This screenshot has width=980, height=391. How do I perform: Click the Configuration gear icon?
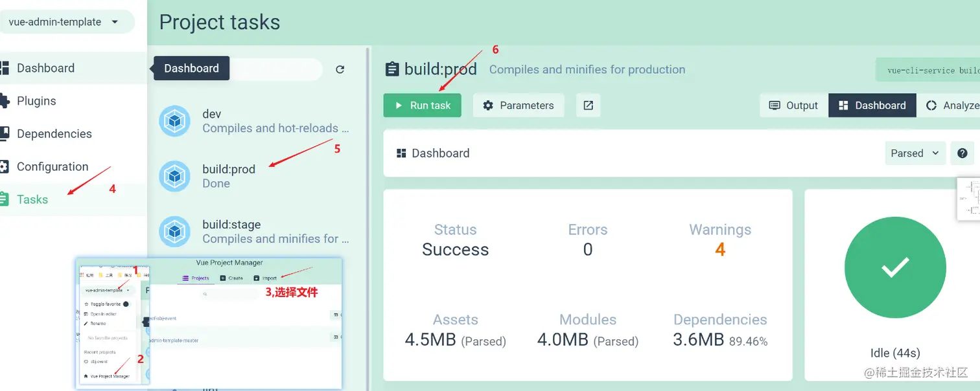tap(4, 166)
